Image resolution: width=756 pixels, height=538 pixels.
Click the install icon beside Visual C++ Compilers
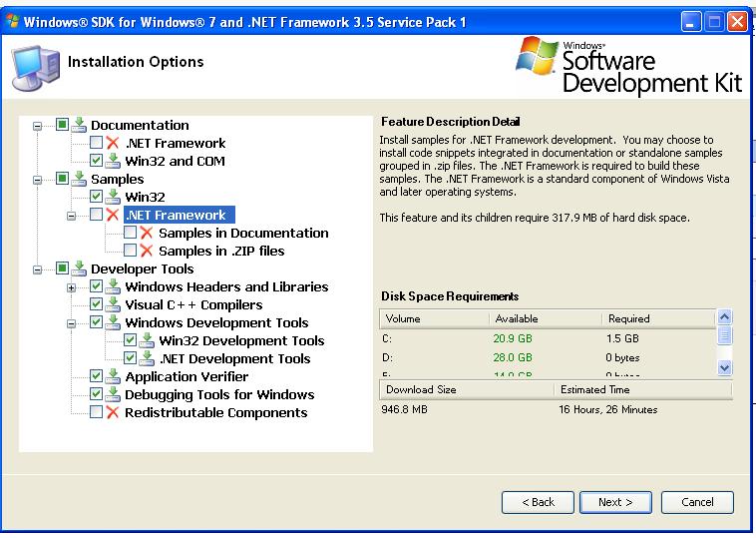point(113,304)
